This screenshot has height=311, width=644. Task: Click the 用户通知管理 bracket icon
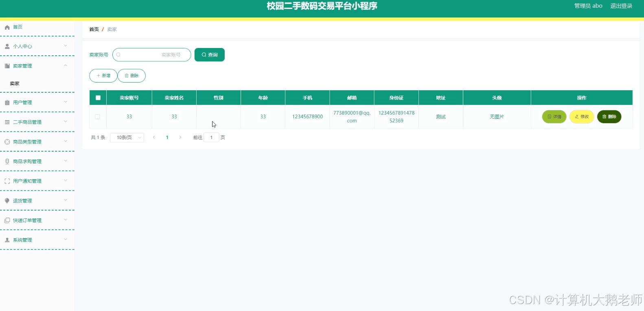[7, 181]
